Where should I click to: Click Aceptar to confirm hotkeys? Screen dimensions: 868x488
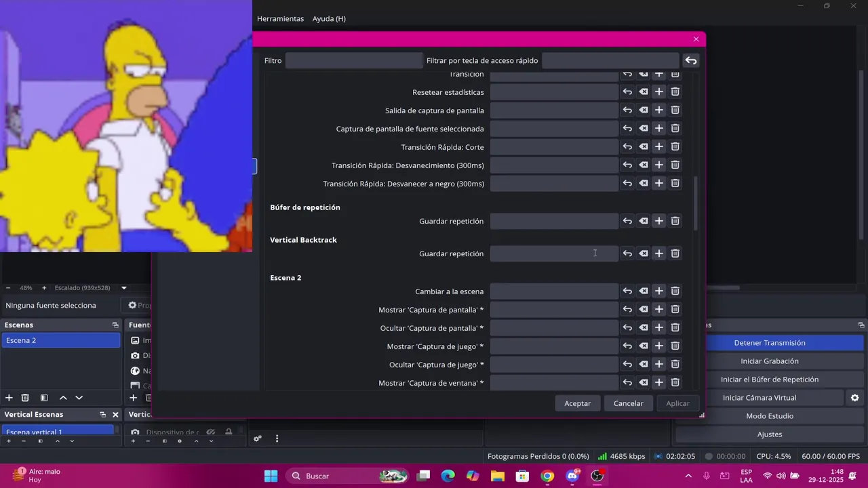click(x=578, y=403)
